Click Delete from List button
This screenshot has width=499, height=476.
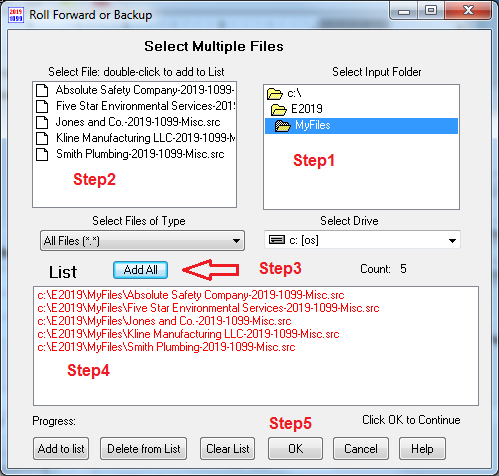point(144,449)
